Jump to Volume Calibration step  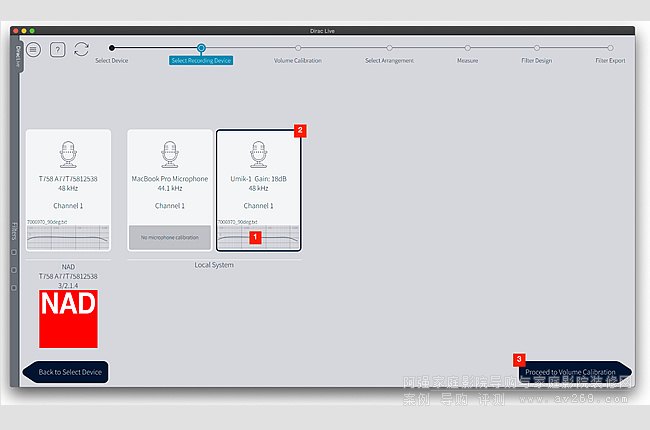click(297, 47)
